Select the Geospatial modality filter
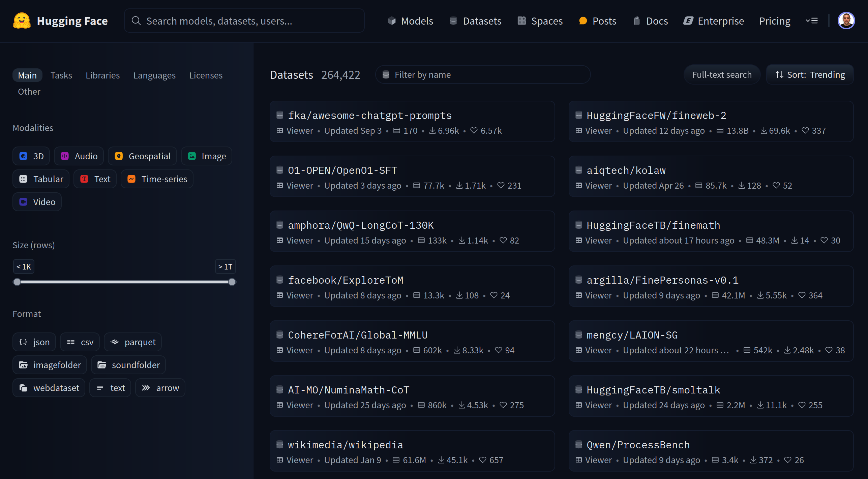The height and width of the screenshot is (479, 868). coord(142,156)
